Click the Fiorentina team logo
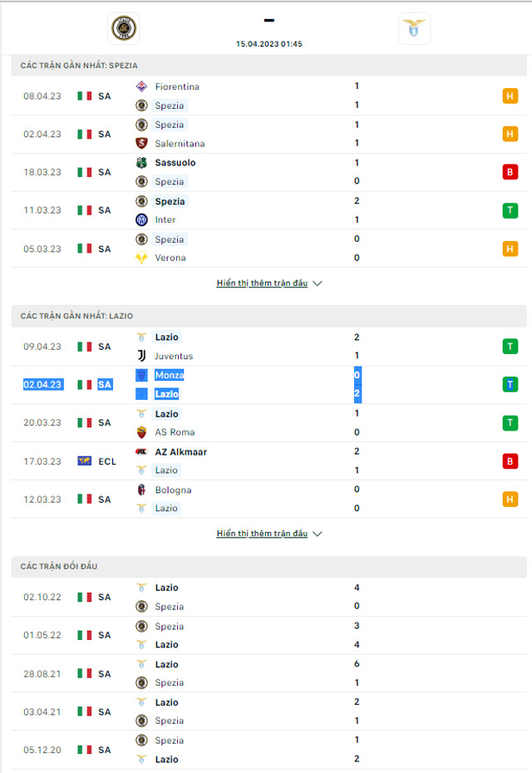 (x=141, y=86)
